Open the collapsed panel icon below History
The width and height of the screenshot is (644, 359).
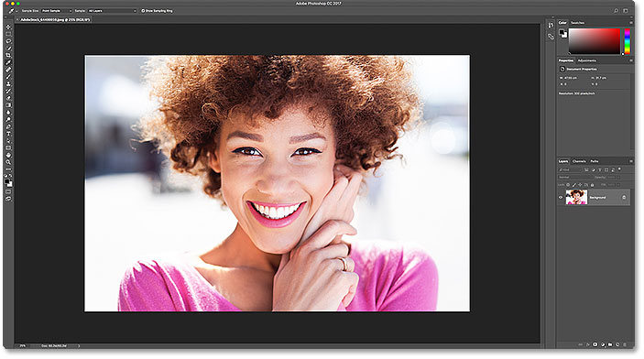click(551, 37)
